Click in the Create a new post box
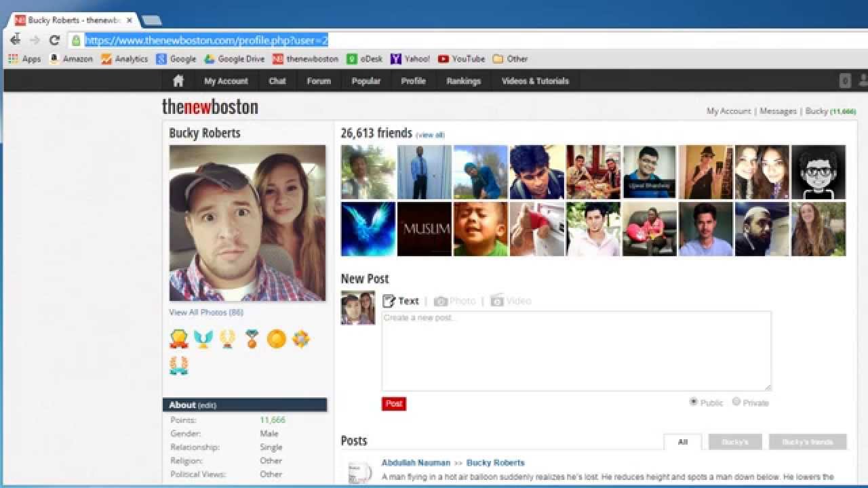The image size is (868, 488). (x=576, y=351)
